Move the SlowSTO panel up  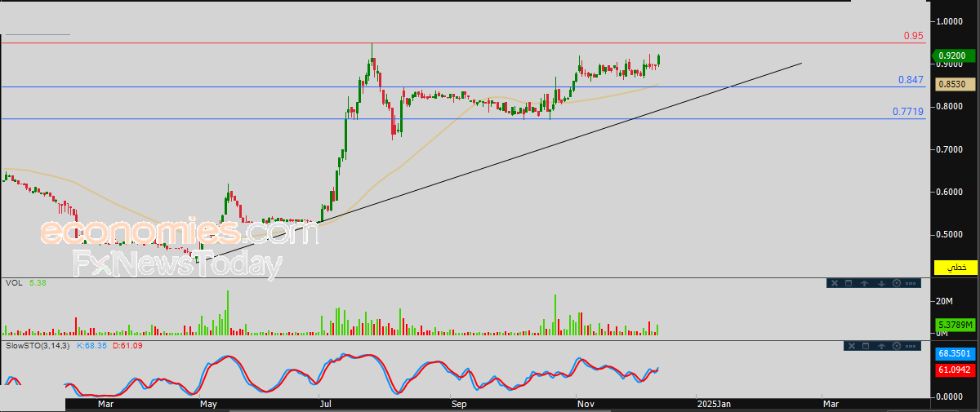click(881, 346)
